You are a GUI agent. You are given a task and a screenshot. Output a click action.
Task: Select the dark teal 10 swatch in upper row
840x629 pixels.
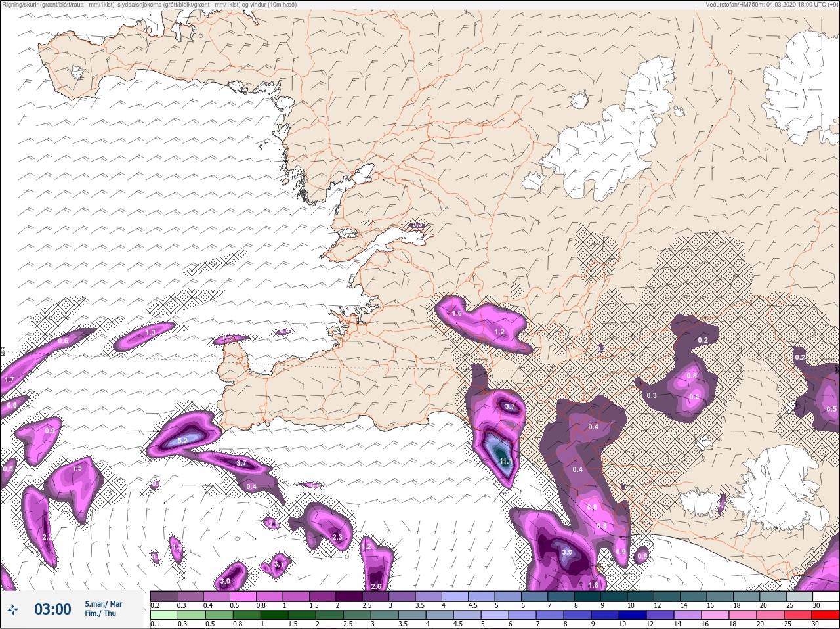[x=640, y=596]
